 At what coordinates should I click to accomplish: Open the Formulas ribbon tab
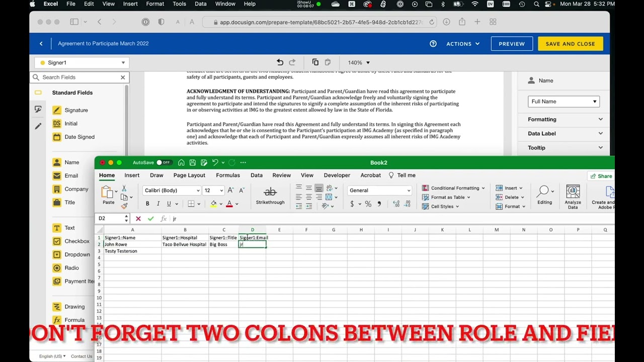(227, 175)
